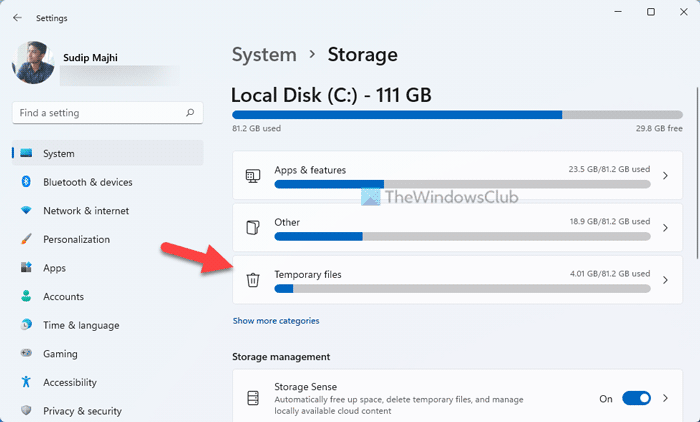
Task: Select Time & language in sidebar
Action: 81,325
